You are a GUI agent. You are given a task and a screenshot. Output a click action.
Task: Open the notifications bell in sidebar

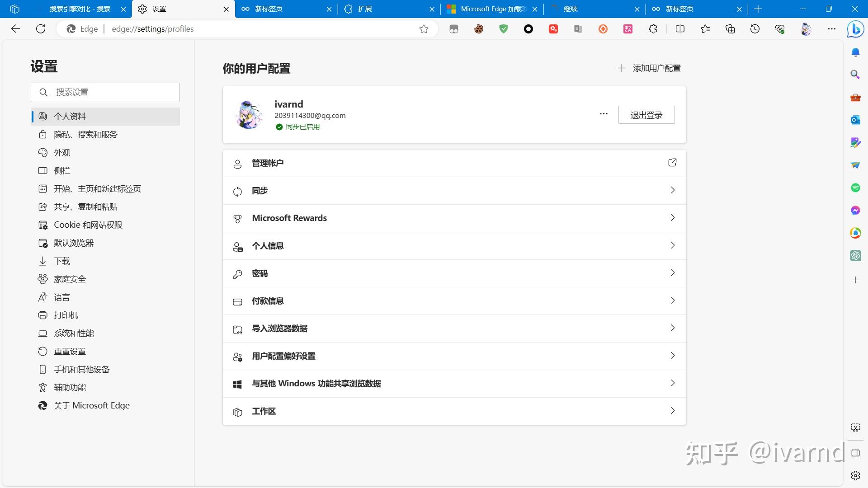[x=855, y=52]
